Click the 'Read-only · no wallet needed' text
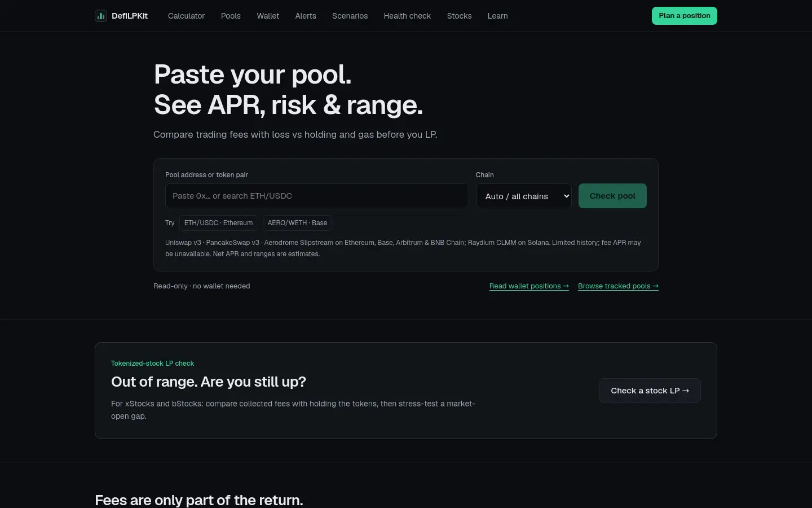Image resolution: width=812 pixels, height=508 pixels. click(x=201, y=286)
